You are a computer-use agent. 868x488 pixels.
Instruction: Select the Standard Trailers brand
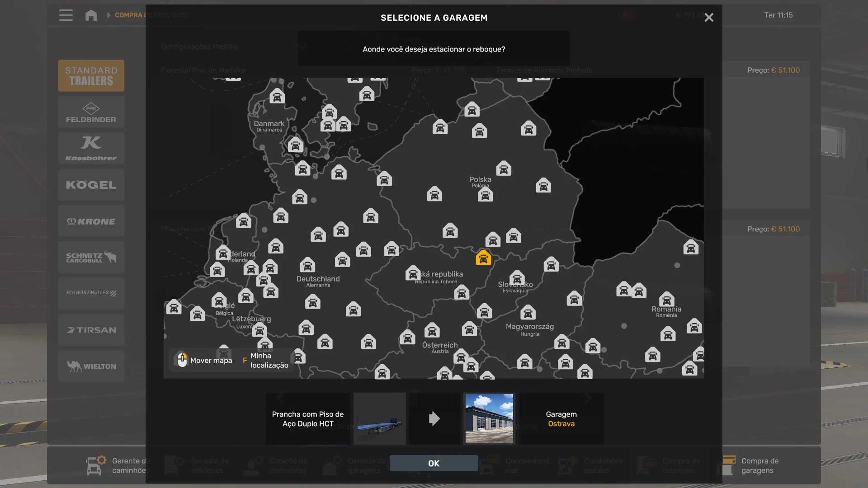pyautogui.click(x=91, y=76)
